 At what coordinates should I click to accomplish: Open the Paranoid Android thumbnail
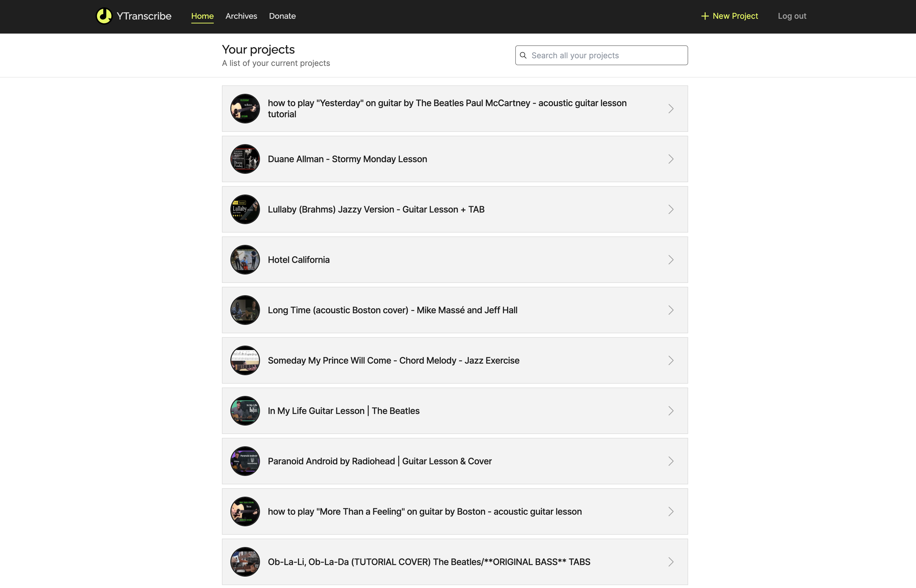coord(245,461)
